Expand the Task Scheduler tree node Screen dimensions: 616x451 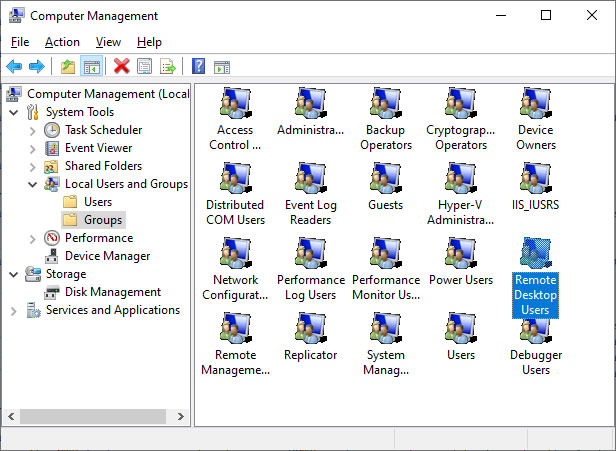coord(33,130)
